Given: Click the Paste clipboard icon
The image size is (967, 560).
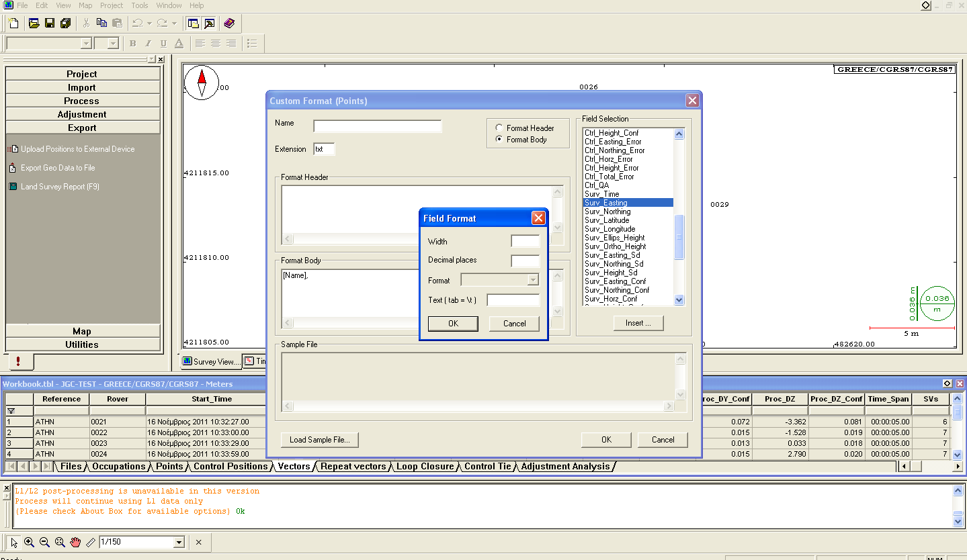Looking at the screenshot, I should pyautogui.click(x=117, y=24).
